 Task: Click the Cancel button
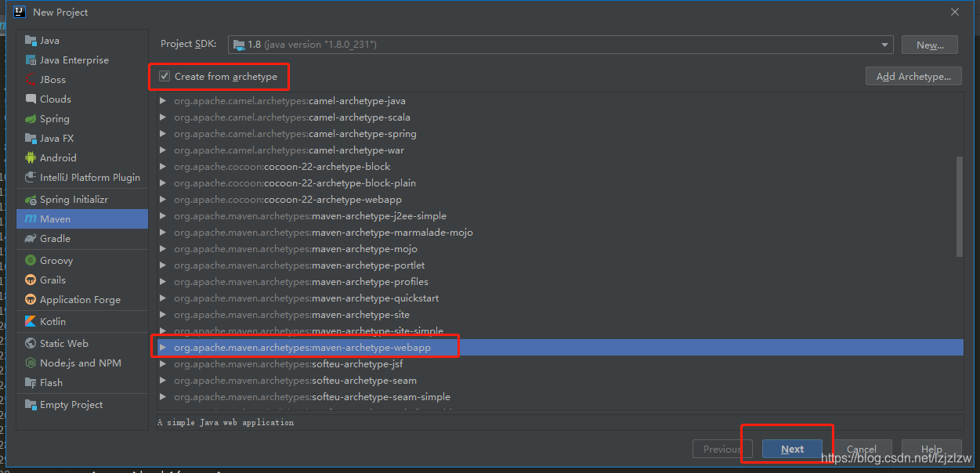coord(862,450)
